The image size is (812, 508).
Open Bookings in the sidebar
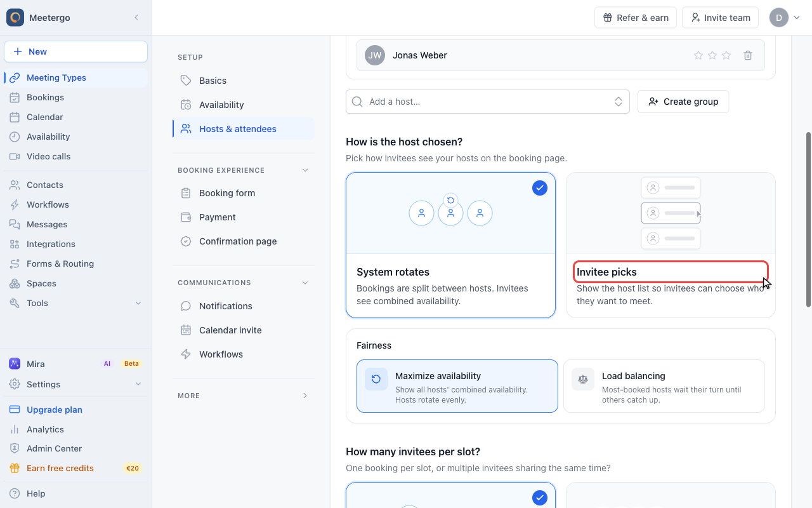76,97
